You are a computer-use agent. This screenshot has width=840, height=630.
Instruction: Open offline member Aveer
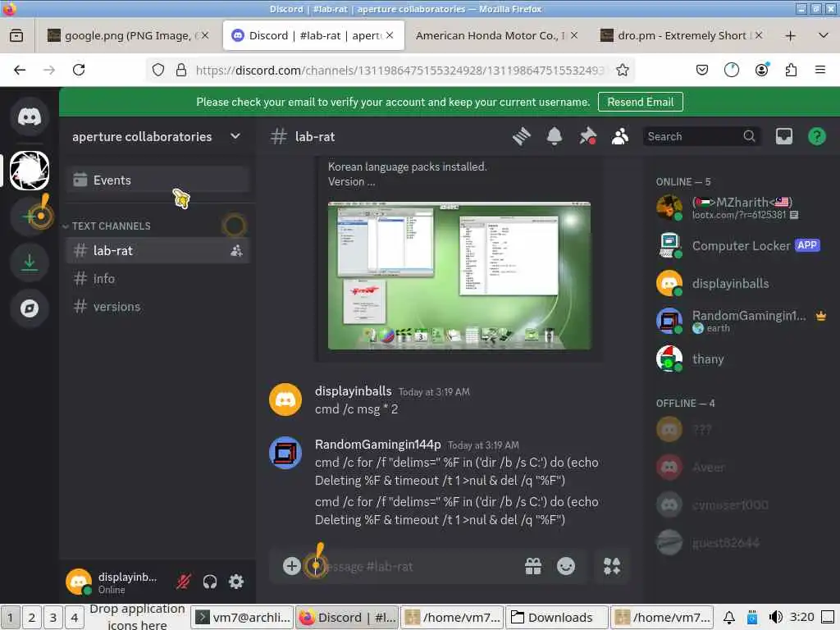click(742, 467)
